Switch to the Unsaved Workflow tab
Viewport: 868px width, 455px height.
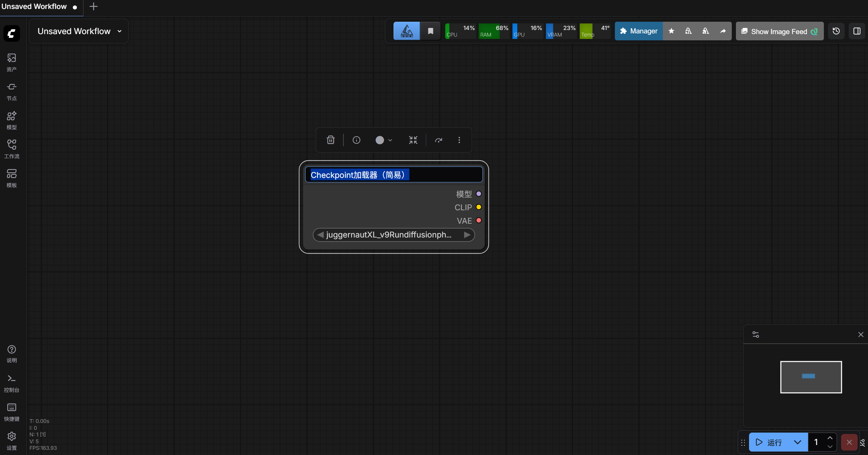[x=34, y=7]
